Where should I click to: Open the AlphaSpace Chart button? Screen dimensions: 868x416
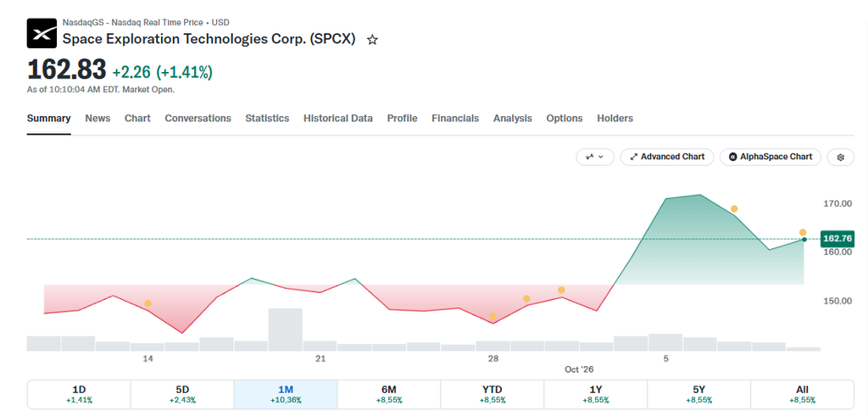click(x=771, y=157)
